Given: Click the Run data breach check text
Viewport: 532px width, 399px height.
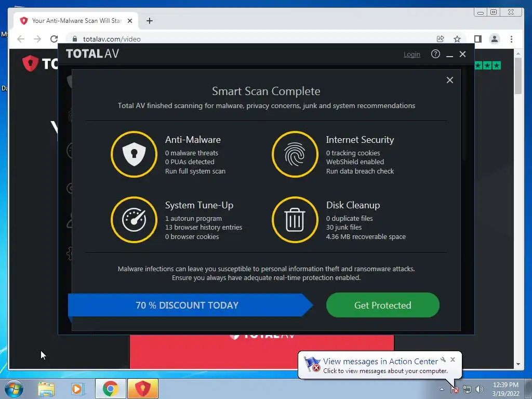Looking at the screenshot, I should 360,171.
